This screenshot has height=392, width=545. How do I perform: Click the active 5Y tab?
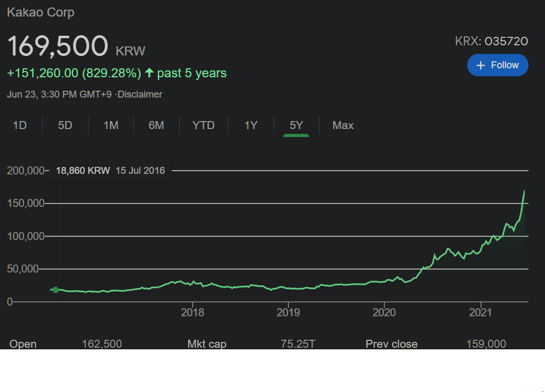pyautogui.click(x=296, y=125)
